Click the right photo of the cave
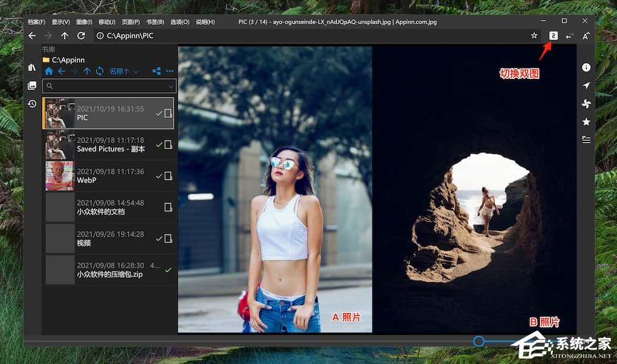The height and width of the screenshot is (364, 617). 474,189
